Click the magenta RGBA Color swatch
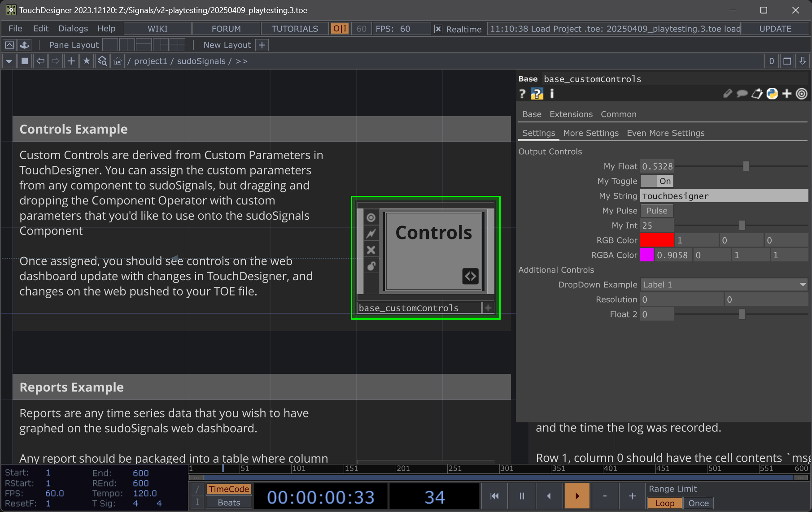Image resolution: width=812 pixels, height=512 pixels. pyautogui.click(x=647, y=255)
